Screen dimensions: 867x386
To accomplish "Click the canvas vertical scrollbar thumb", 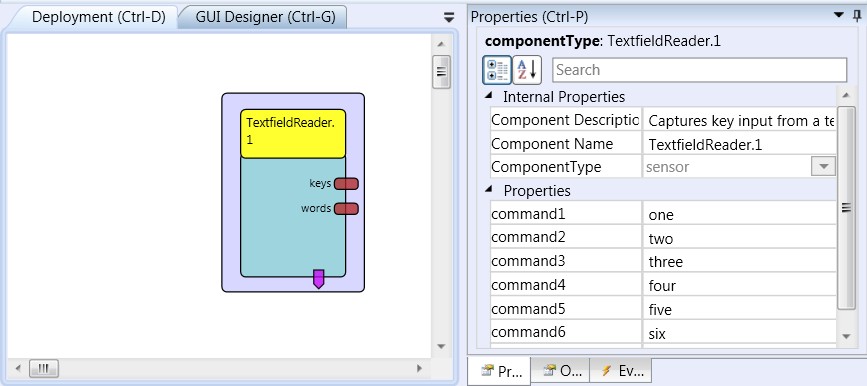I will coord(441,71).
